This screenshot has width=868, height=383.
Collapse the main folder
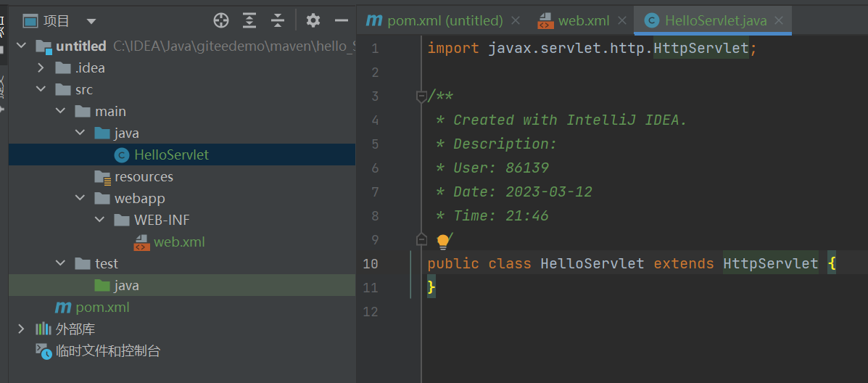click(x=60, y=111)
